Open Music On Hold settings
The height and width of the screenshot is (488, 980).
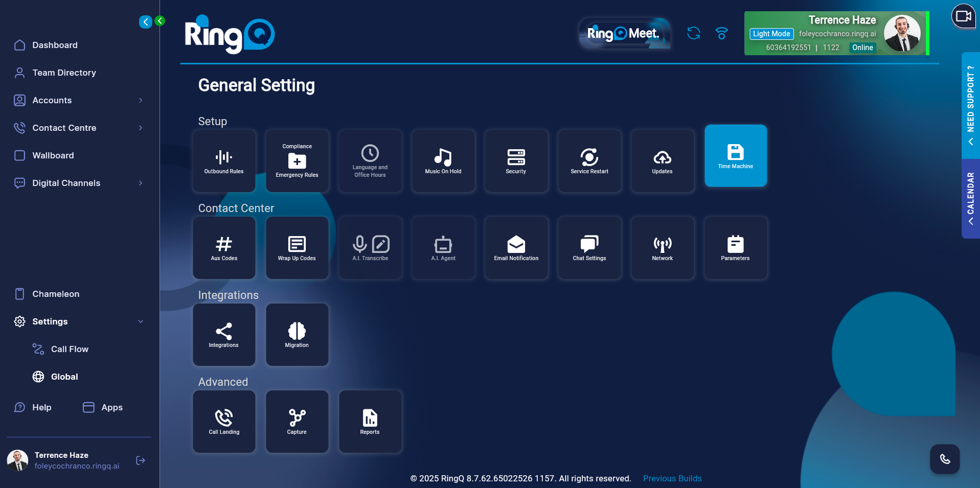443,160
